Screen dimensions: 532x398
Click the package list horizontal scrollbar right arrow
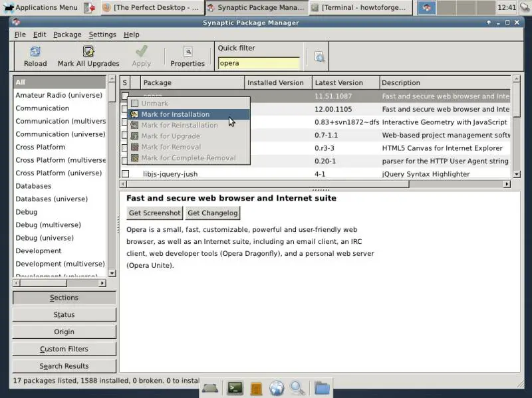(x=507, y=184)
